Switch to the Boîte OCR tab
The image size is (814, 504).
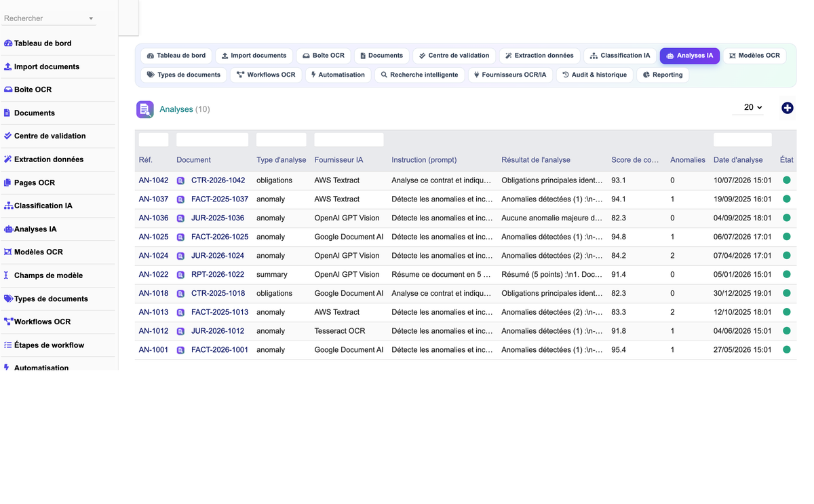324,56
